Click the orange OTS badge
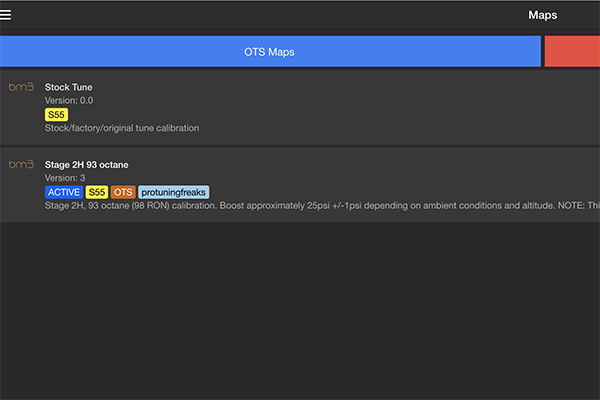Image resolution: width=600 pixels, height=400 pixels. [122, 192]
